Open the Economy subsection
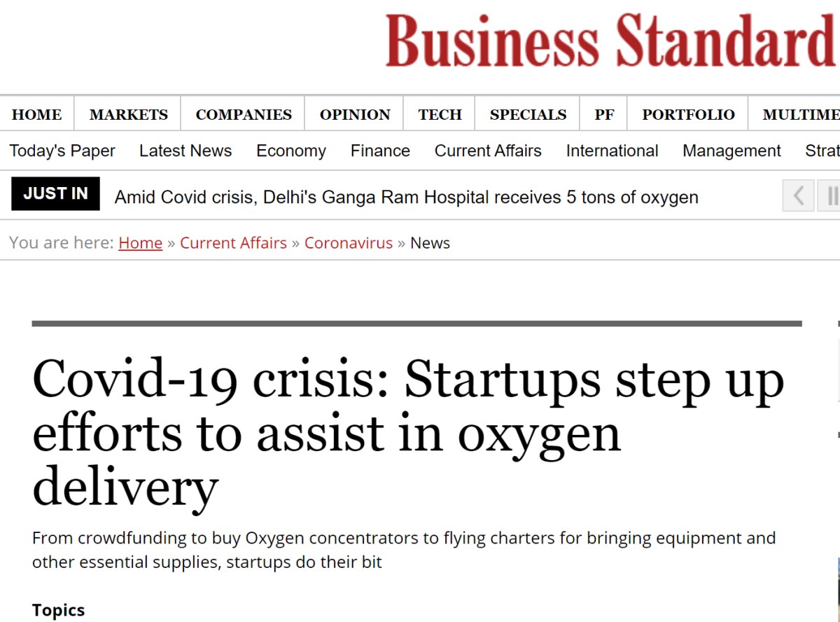This screenshot has height=622, width=840. [x=291, y=151]
